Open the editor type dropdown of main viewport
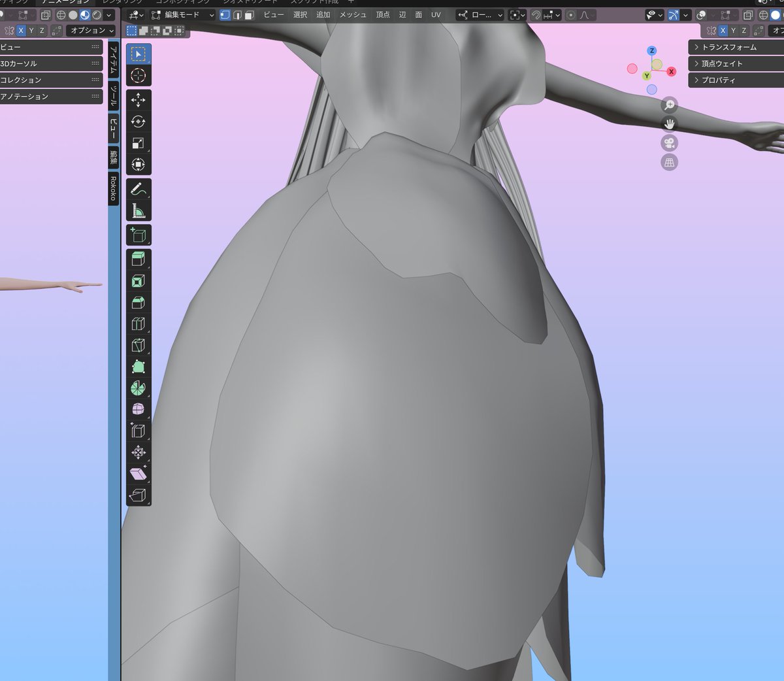 coord(136,14)
